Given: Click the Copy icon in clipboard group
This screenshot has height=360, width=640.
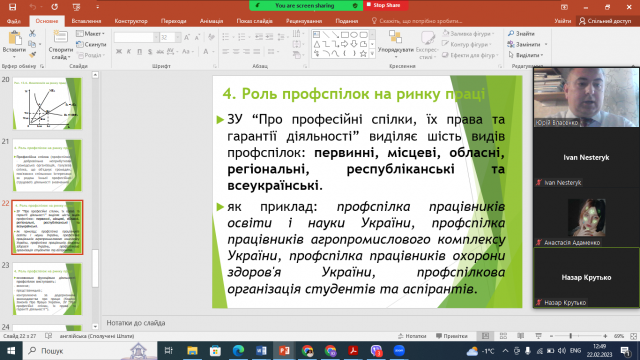Looking at the screenshot, I should (32, 44).
